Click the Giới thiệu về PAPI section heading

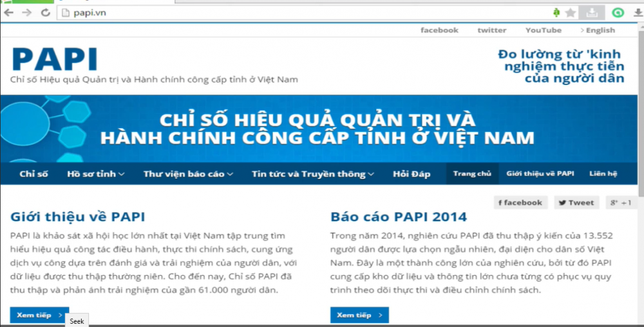[x=78, y=217]
